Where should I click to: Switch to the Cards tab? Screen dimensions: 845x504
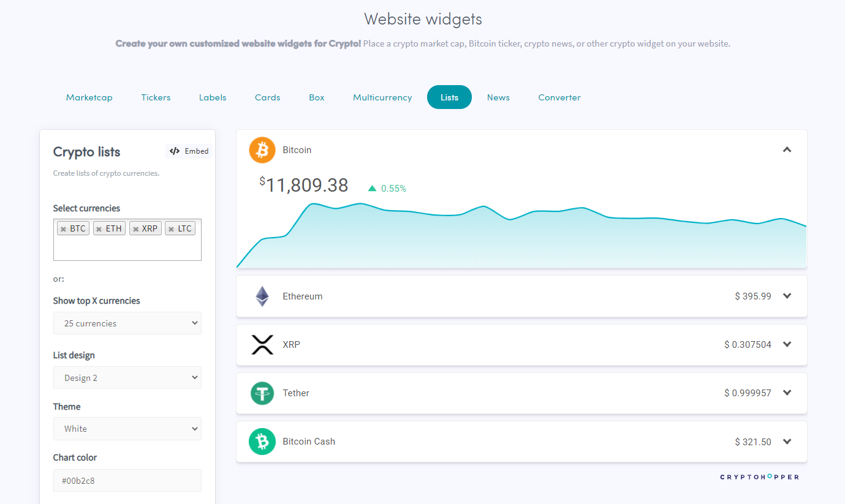pos(268,97)
